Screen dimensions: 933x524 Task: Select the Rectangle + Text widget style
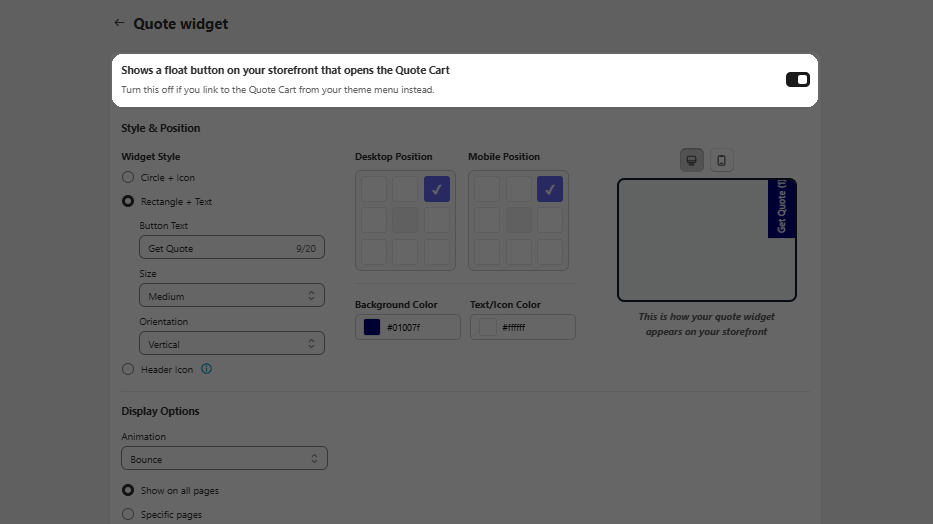pos(128,201)
